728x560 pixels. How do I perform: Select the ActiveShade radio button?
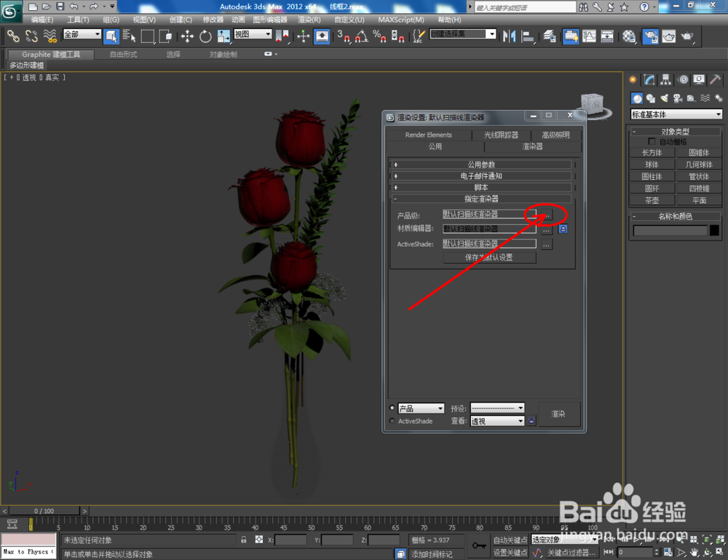[x=392, y=421]
